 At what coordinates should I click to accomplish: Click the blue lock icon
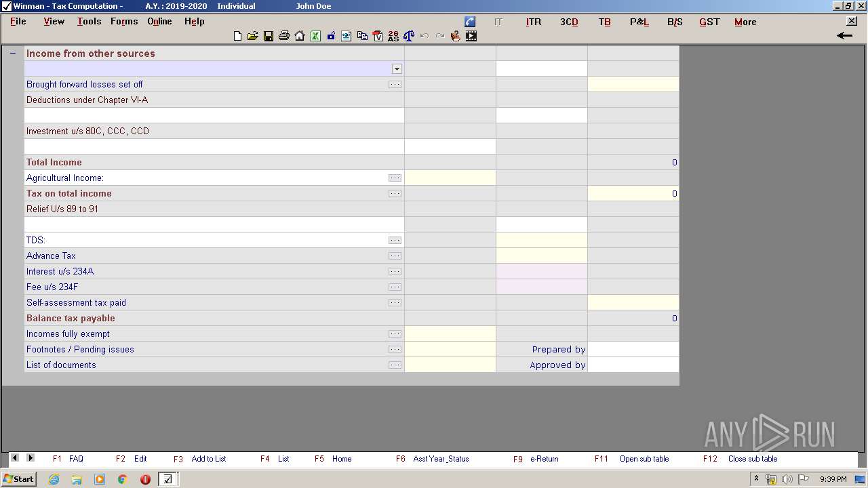(331, 36)
